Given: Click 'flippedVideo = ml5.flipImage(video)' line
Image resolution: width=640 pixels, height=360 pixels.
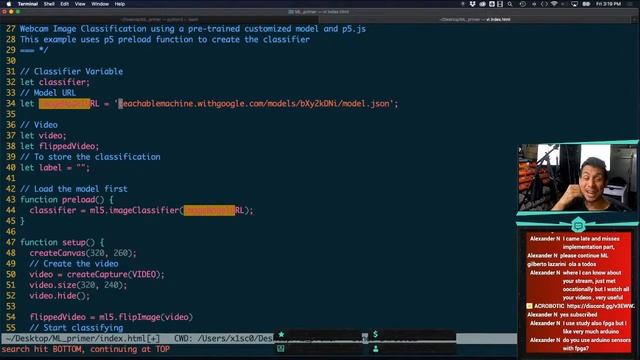Looking at the screenshot, I should coord(111,317).
